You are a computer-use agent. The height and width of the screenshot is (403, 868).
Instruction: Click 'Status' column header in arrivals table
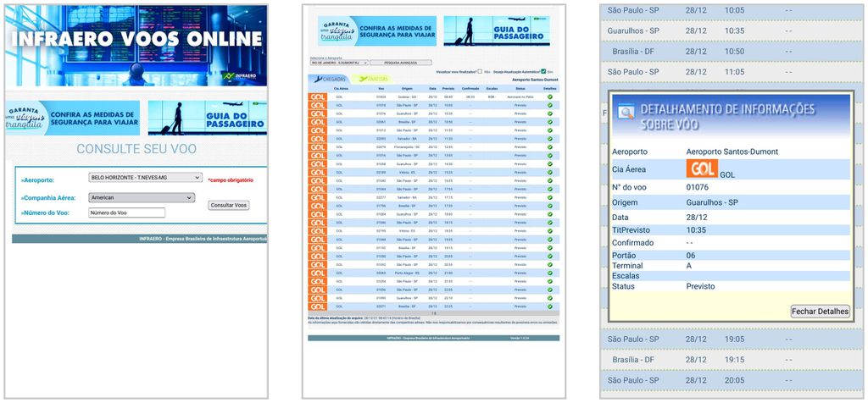[x=520, y=88]
